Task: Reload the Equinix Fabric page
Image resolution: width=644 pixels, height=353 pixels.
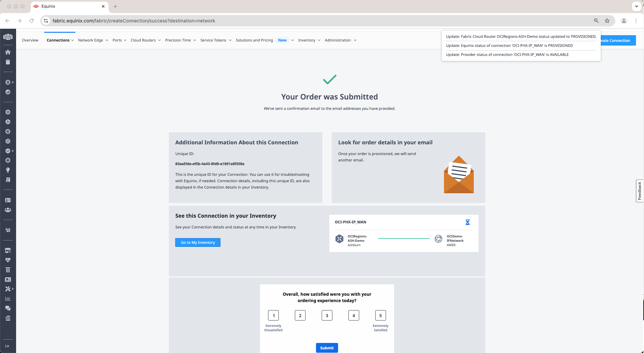Action: coord(31,21)
